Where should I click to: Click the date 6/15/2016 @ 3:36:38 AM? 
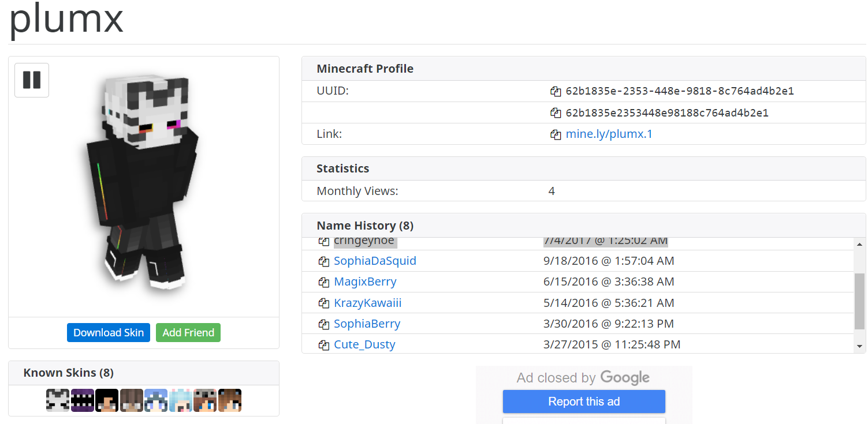pyautogui.click(x=609, y=282)
